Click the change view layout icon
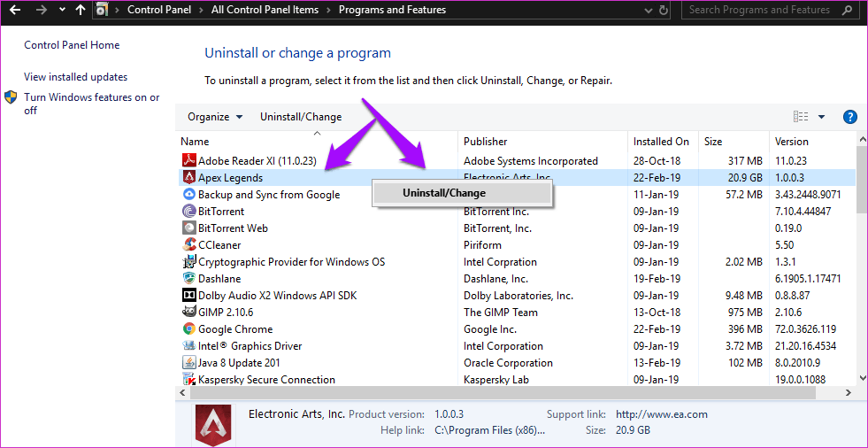 click(801, 117)
